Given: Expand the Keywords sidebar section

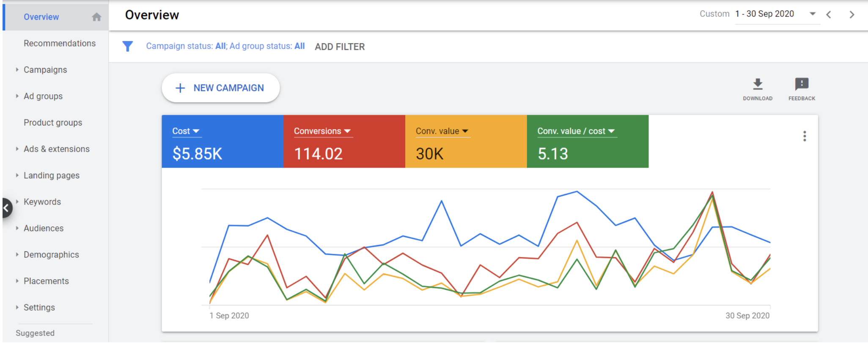Looking at the screenshot, I should [x=17, y=202].
